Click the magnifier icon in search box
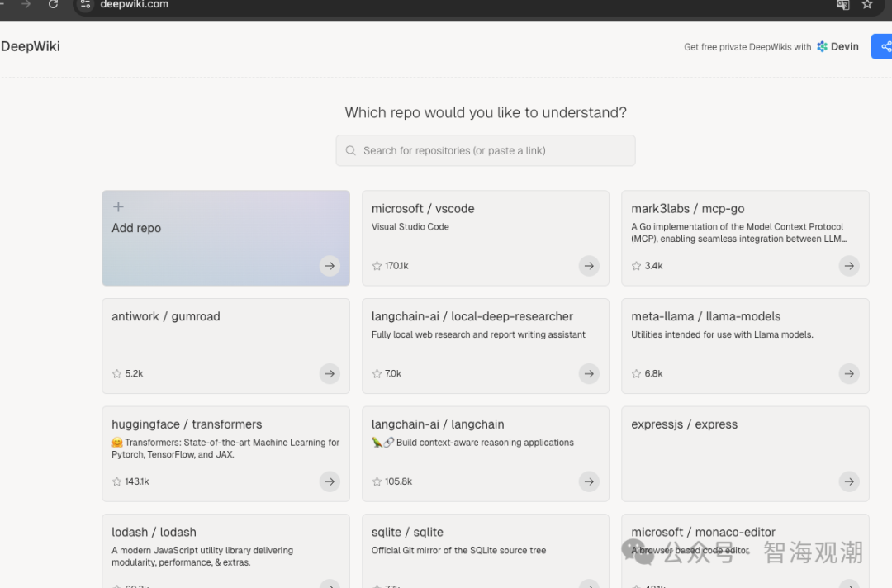 pos(351,150)
